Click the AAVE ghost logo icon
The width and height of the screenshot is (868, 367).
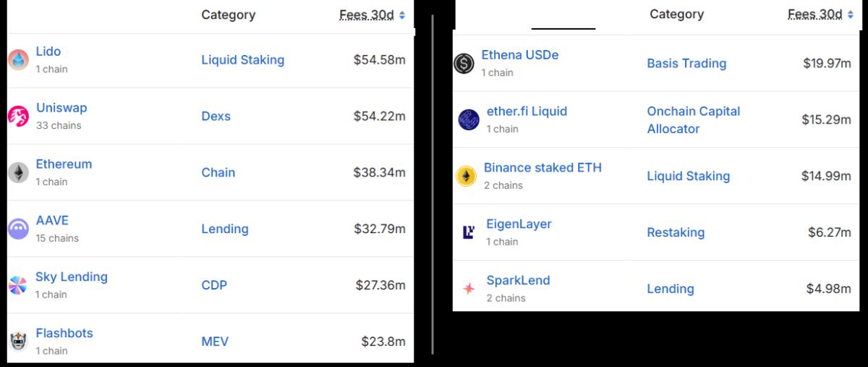coord(18,229)
